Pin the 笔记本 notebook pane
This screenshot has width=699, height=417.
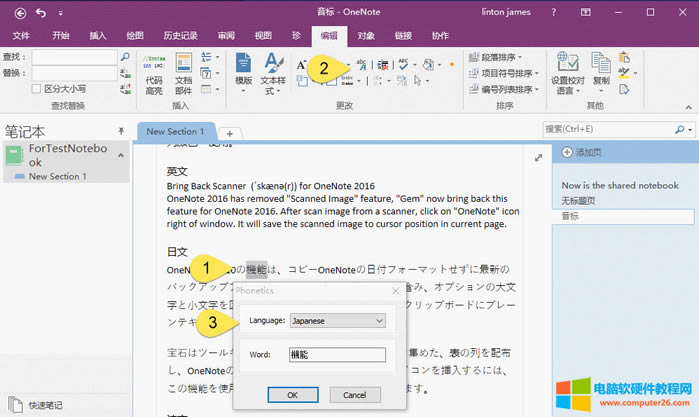[x=121, y=131]
